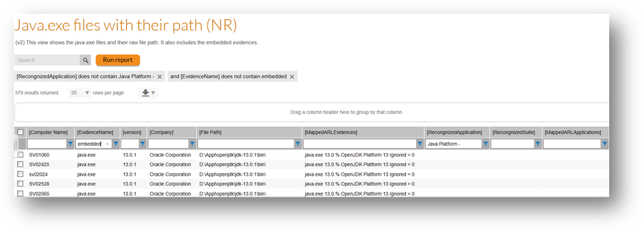Open filter funnel for File Path column
Viewport: 644px width, 232px height.
(298, 144)
